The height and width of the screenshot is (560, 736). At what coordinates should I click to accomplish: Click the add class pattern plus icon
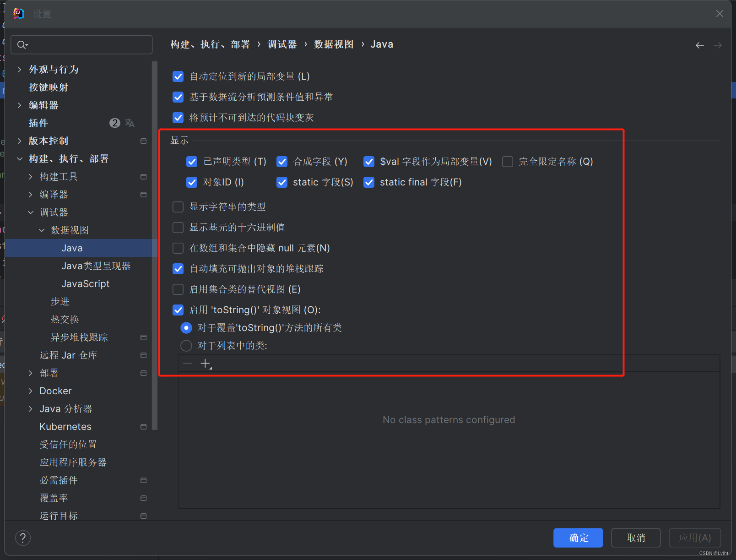(x=206, y=364)
